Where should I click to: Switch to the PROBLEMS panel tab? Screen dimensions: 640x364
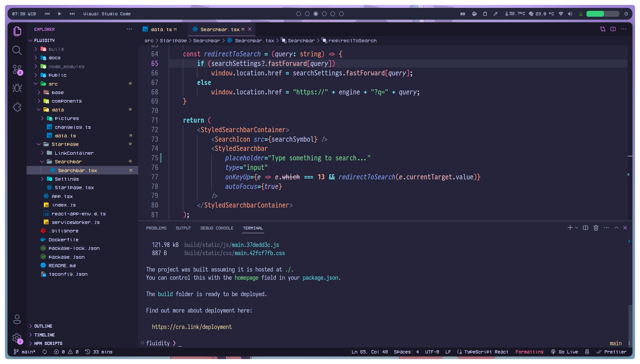(x=156, y=228)
